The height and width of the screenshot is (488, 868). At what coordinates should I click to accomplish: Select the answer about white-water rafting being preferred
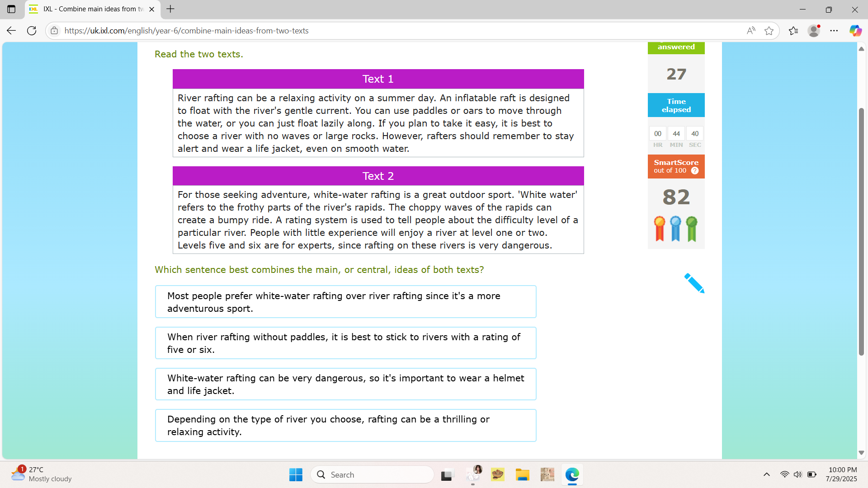coord(345,302)
